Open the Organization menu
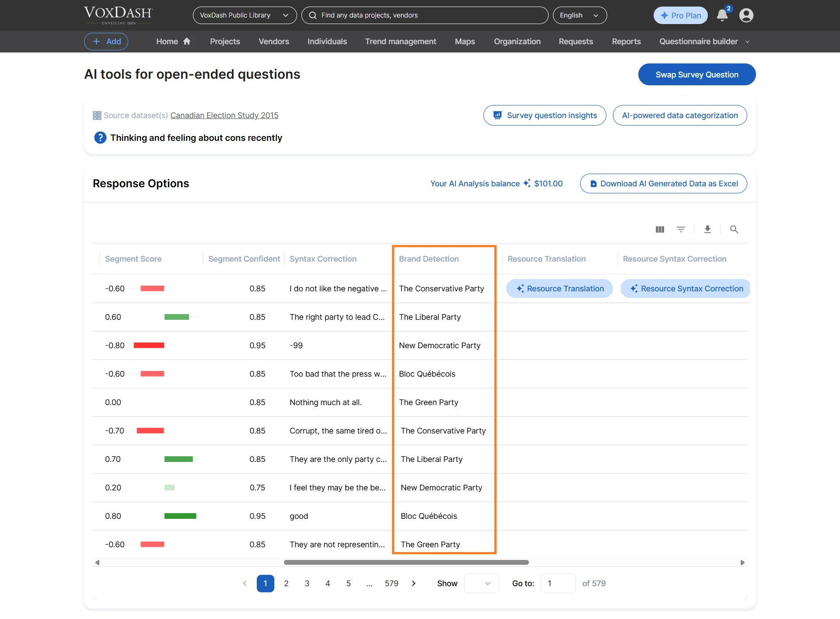The height and width of the screenshot is (619, 840). (x=517, y=42)
